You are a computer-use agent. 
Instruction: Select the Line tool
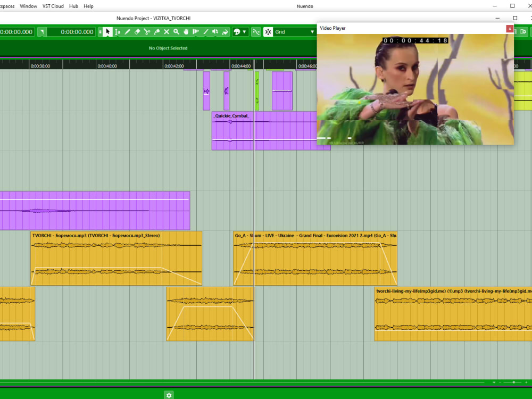[205, 32]
